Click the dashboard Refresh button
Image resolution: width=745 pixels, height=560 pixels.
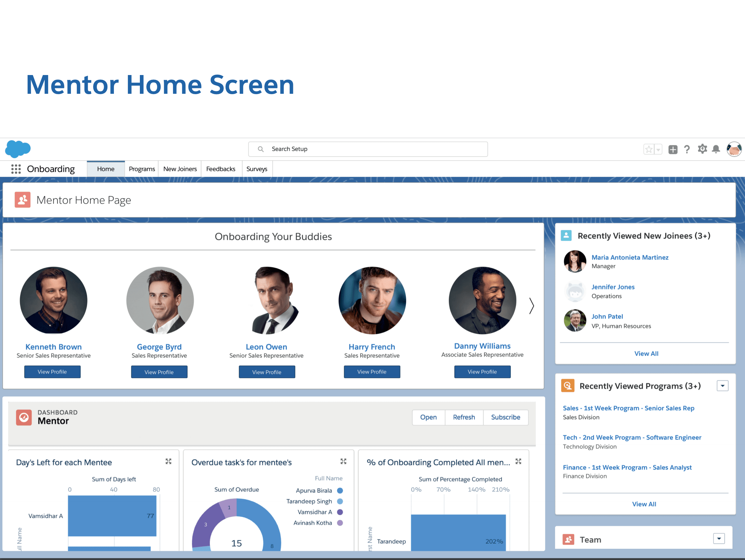[x=464, y=417]
